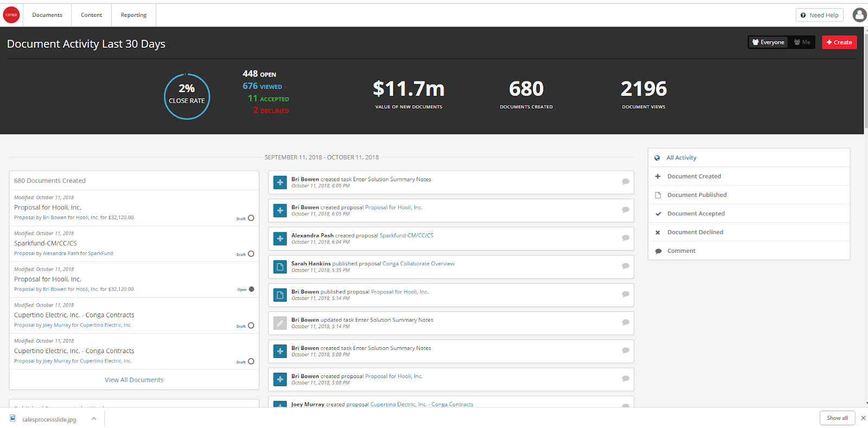This screenshot has height=428, width=868.
Task: Click the checkmark icon beside Document Accepted
Action: coord(658,214)
